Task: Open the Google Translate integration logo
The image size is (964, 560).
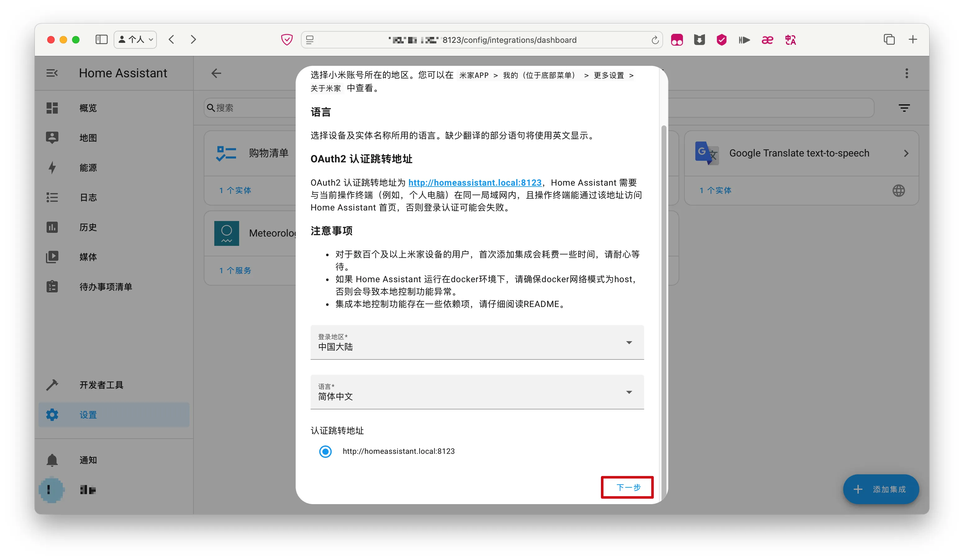Action: pos(707,153)
